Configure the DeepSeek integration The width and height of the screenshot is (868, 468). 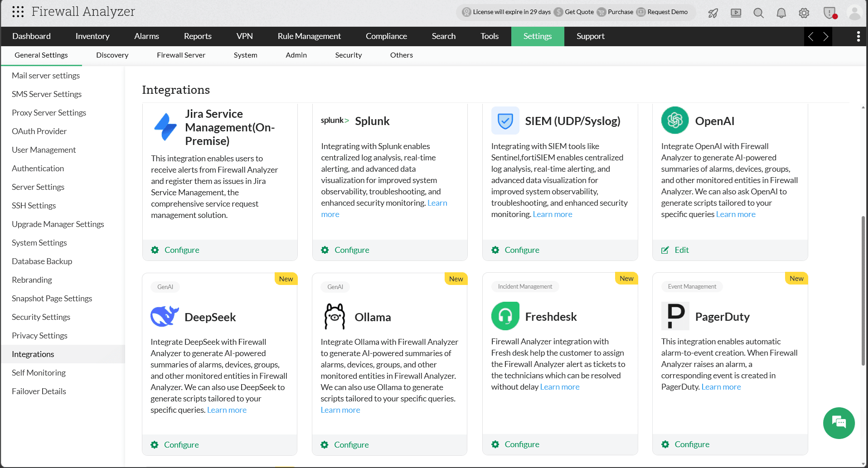175,445
